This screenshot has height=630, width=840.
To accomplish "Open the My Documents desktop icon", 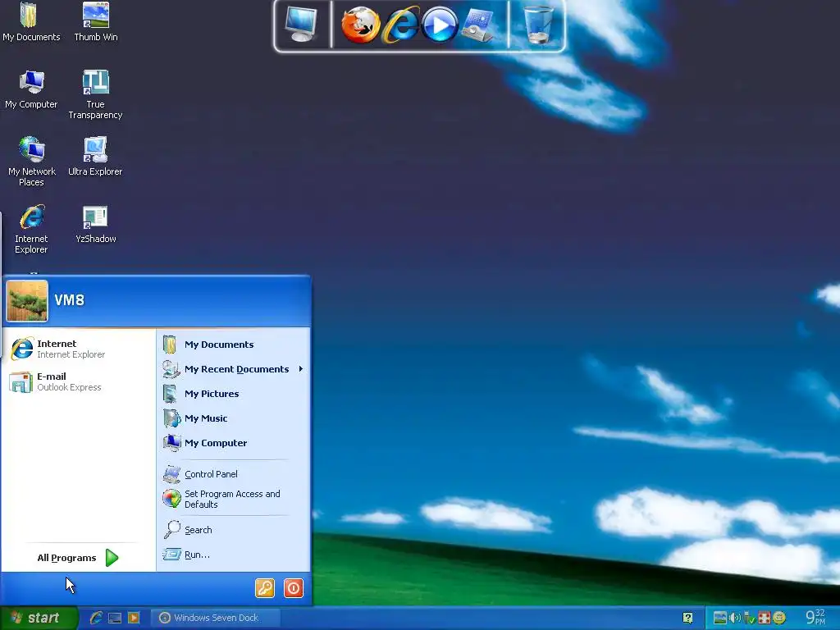I will click(30, 22).
